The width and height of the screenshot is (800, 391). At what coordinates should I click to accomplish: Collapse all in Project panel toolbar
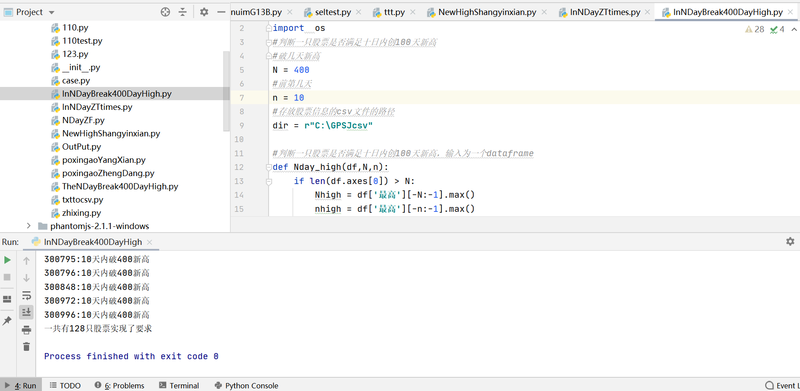(x=182, y=12)
